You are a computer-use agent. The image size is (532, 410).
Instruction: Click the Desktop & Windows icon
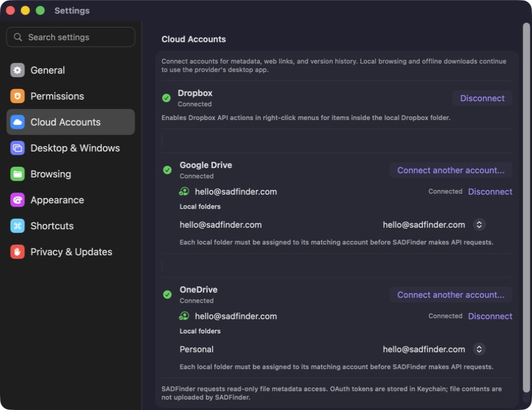[18, 148]
